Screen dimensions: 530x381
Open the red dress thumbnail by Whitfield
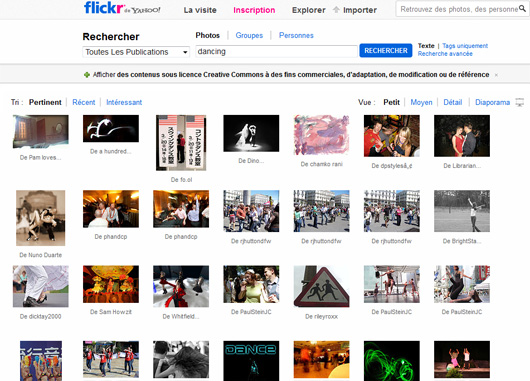[181, 286]
